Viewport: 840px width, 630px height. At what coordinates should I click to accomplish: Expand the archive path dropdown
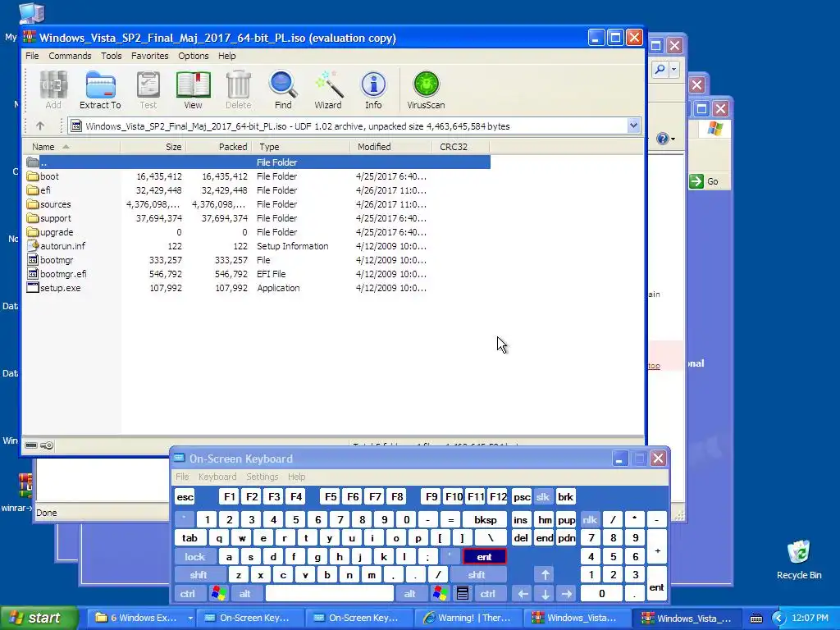(633, 126)
